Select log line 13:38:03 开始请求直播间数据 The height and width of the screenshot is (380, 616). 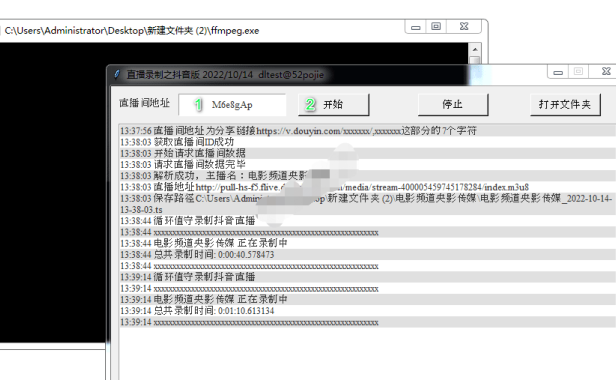coord(367,153)
